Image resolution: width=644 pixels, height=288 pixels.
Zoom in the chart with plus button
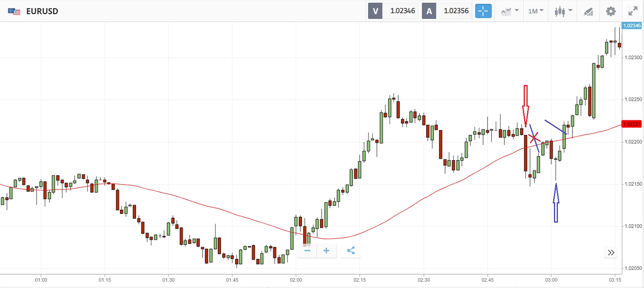click(x=326, y=251)
